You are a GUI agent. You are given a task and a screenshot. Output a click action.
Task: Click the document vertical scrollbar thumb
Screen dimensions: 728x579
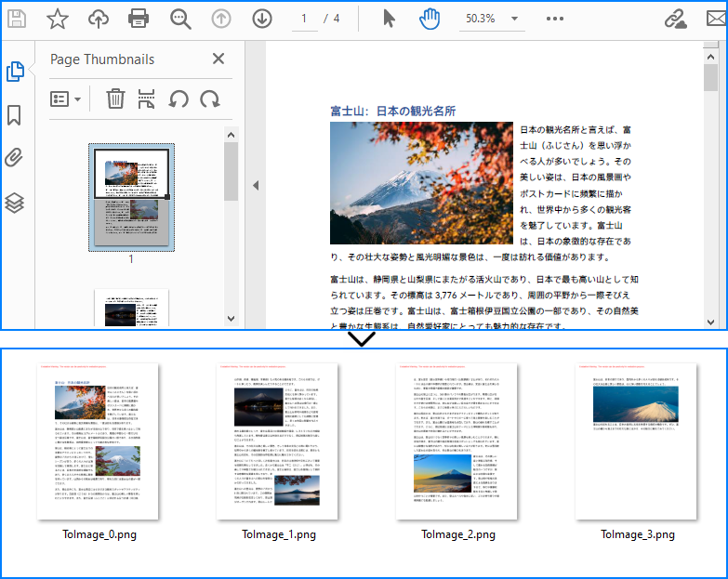click(x=711, y=77)
